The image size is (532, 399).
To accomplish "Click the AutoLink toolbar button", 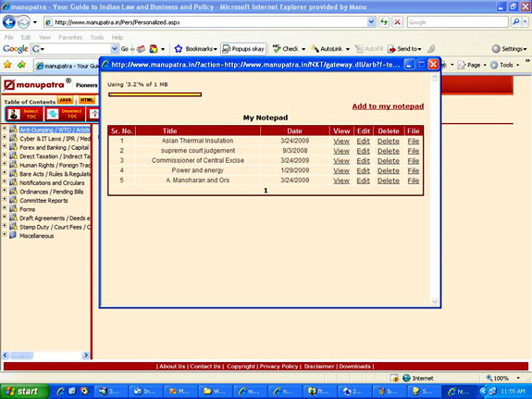I will tap(329, 49).
